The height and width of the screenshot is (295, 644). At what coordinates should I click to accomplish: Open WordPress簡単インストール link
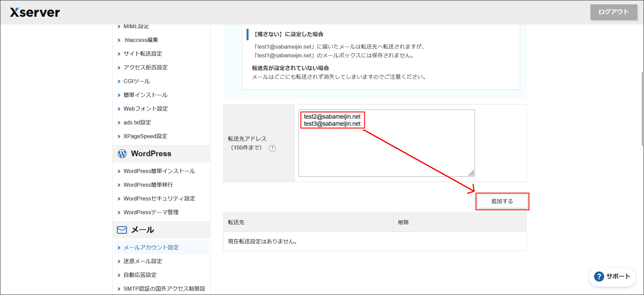(x=159, y=171)
